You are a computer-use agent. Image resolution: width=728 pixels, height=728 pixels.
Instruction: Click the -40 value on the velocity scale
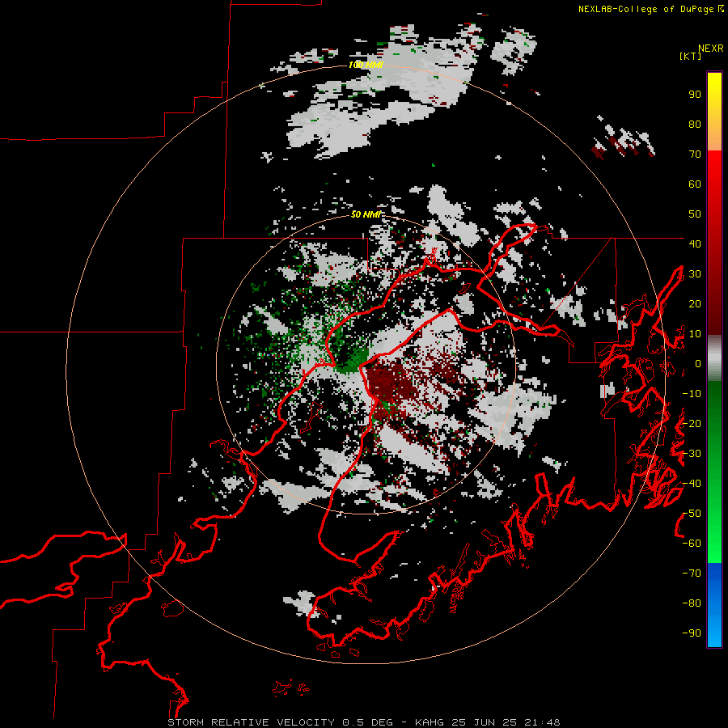coord(692,484)
